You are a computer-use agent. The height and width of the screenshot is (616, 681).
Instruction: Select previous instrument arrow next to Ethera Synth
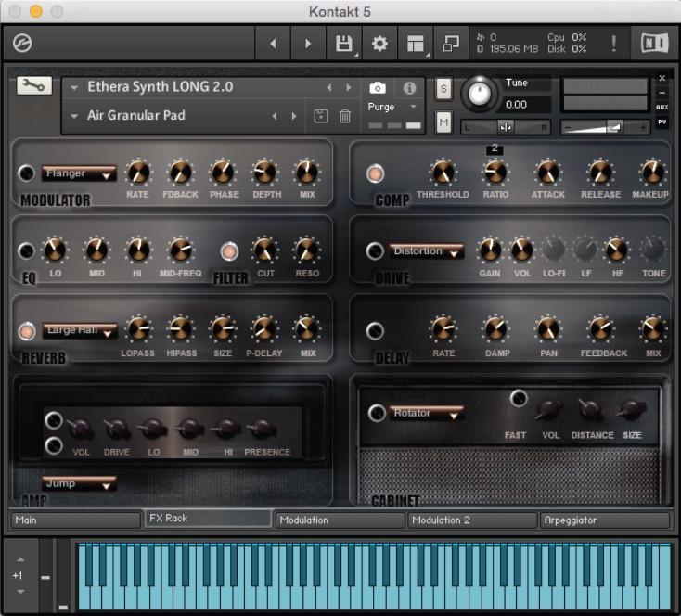(329, 88)
